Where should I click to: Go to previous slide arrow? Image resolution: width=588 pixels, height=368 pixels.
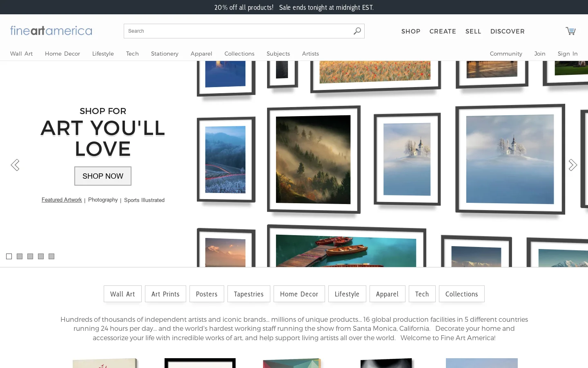click(x=15, y=165)
